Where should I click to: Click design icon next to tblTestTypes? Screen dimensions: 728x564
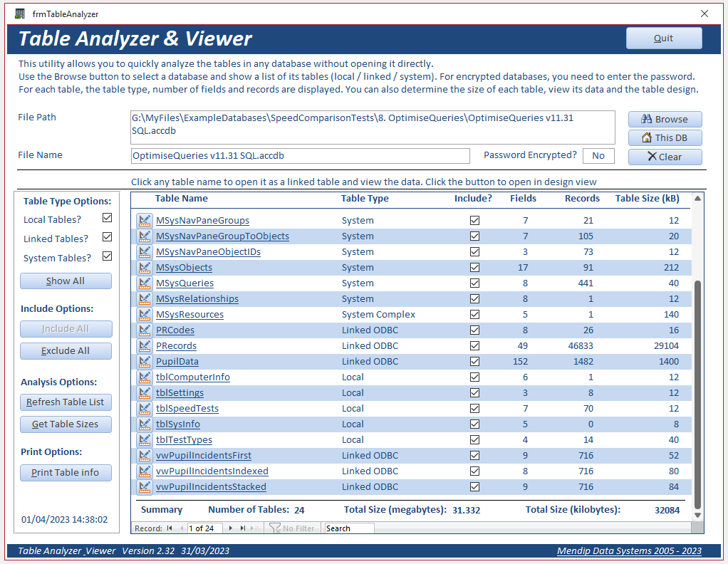(x=145, y=440)
